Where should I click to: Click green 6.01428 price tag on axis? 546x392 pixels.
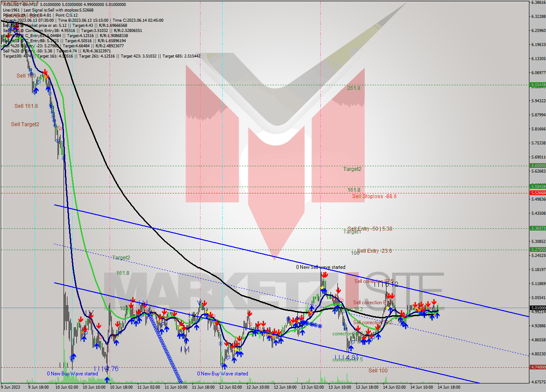tap(538, 85)
